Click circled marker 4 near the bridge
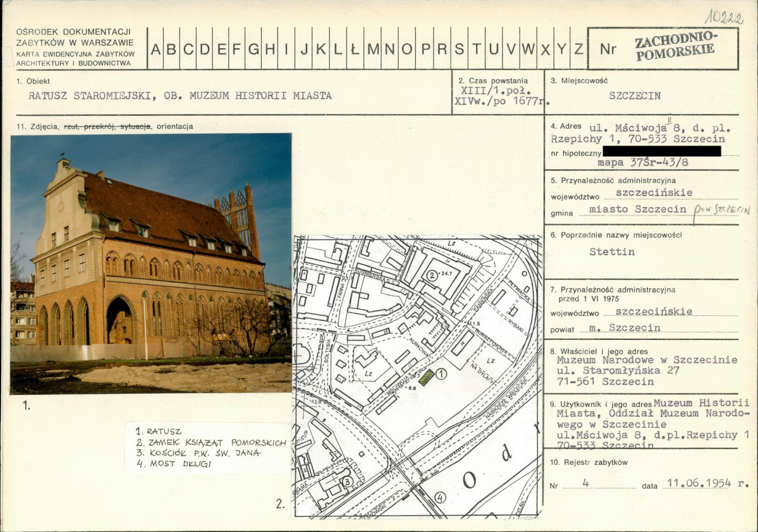This screenshot has width=758, height=532. [x=439, y=497]
